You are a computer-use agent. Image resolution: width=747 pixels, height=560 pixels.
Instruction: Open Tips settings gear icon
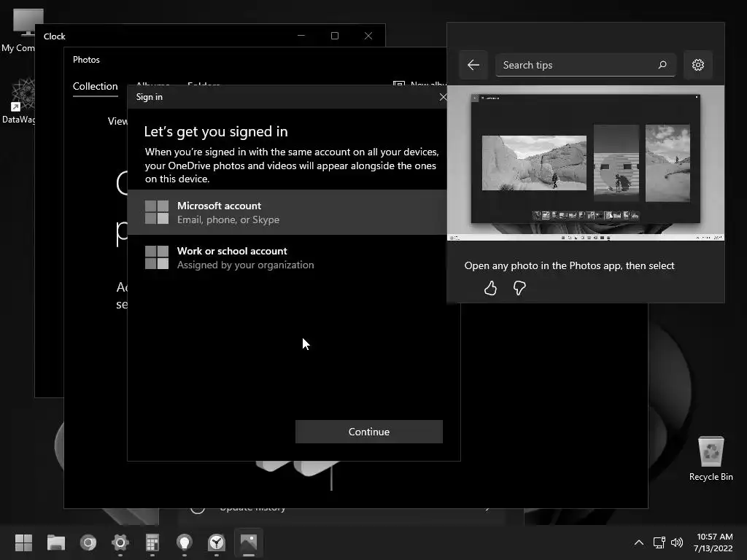pyautogui.click(x=698, y=65)
